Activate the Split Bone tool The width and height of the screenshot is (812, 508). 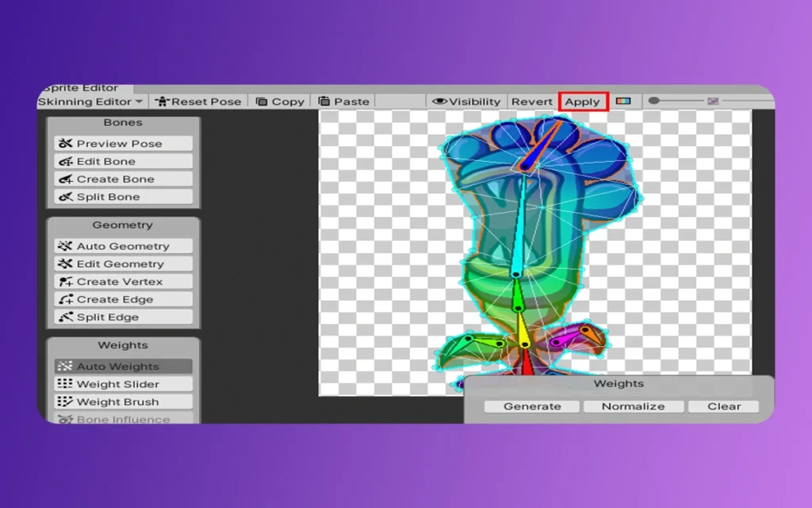pyautogui.click(x=121, y=196)
